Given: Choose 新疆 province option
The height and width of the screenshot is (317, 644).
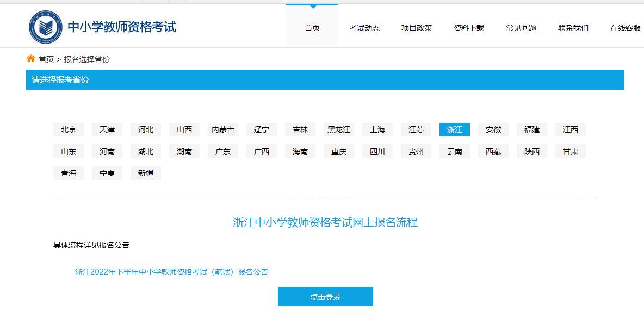Looking at the screenshot, I should tap(146, 173).
